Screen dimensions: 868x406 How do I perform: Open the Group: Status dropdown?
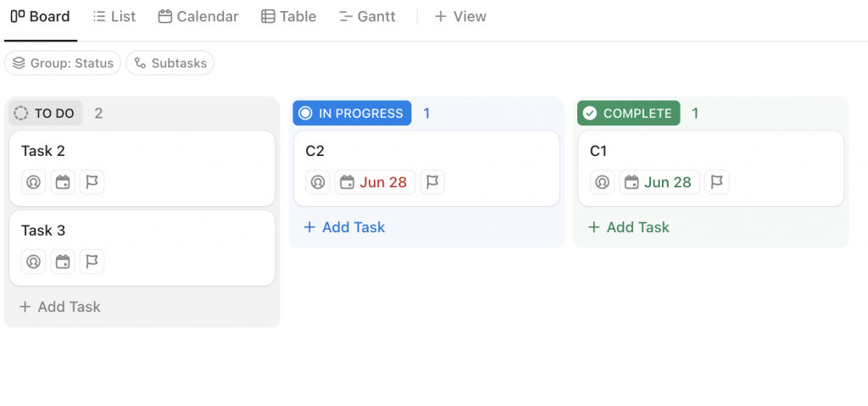[x=63, y=64]
